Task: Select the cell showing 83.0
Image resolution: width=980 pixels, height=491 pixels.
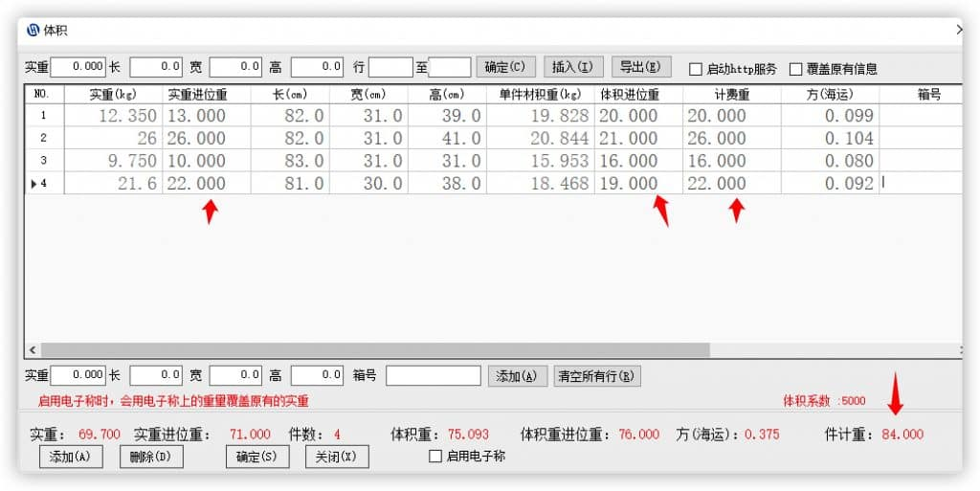Action: [290, 161]
